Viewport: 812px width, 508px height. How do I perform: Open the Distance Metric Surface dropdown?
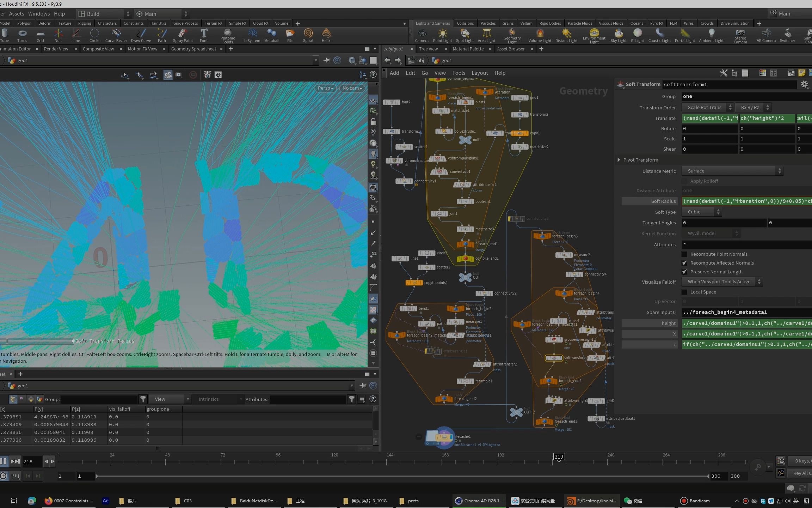click(732, 171)
